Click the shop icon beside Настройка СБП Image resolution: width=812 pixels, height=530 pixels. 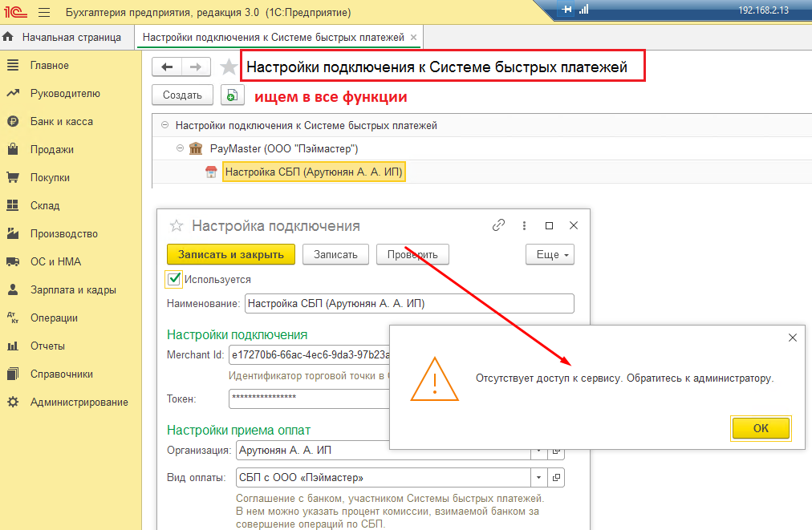(211, 172)
